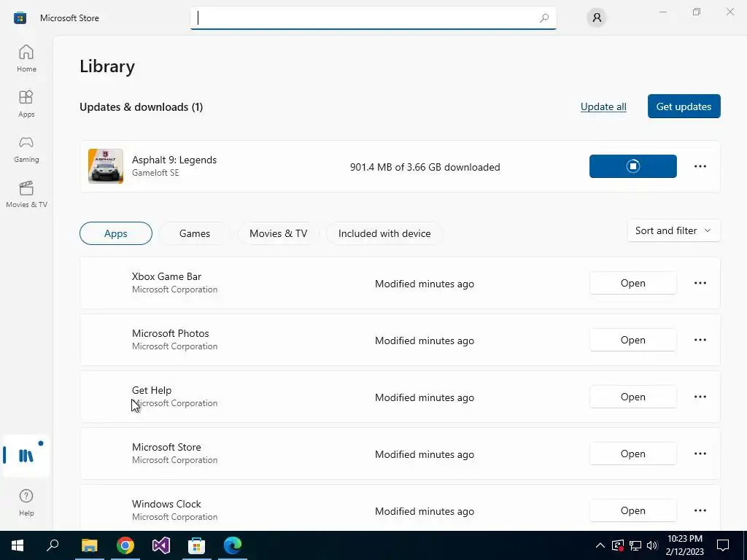Screen dimensions: 747x560
Task: Open Get Help app
Action: coord(632,397)
